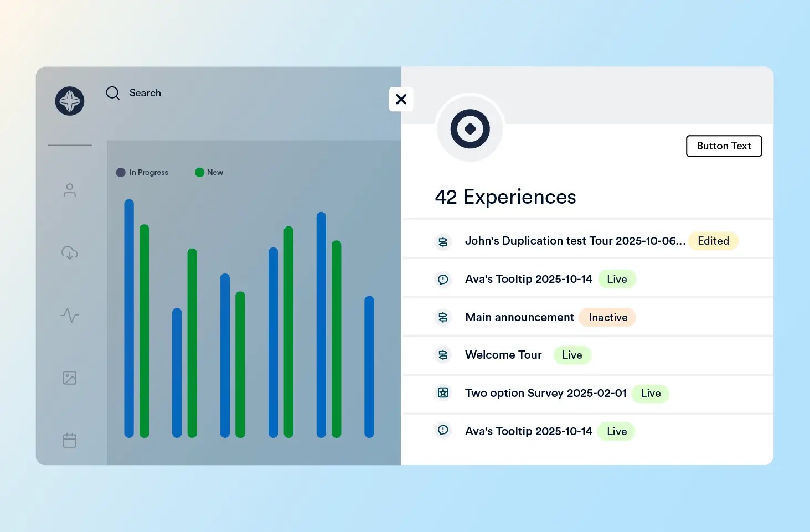Select the first Ava's Tooltip 2025-10-14 row
The image size is (810, 532).
coord(528,279)
